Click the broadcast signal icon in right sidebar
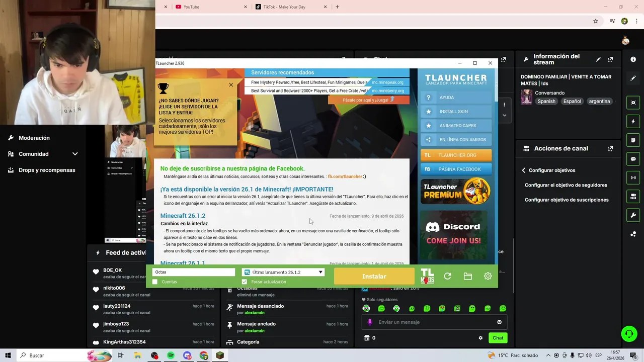Screen dimensions: 644x362 click(x=633, y=177)
